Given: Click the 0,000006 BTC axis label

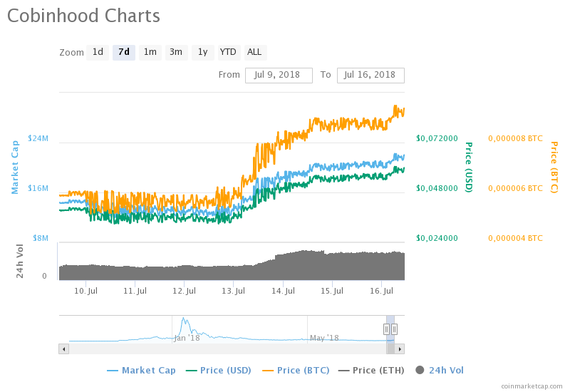Looking at the screenshot, I should point(515,188).
